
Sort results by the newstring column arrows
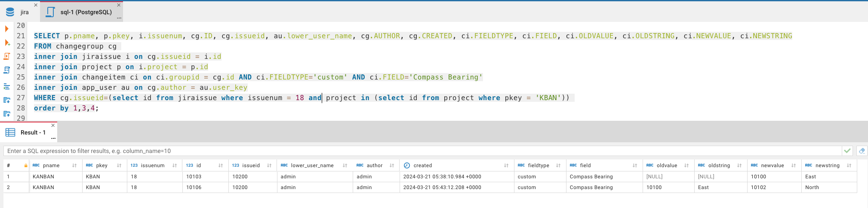pyautogui.click(x=849, y=165)
